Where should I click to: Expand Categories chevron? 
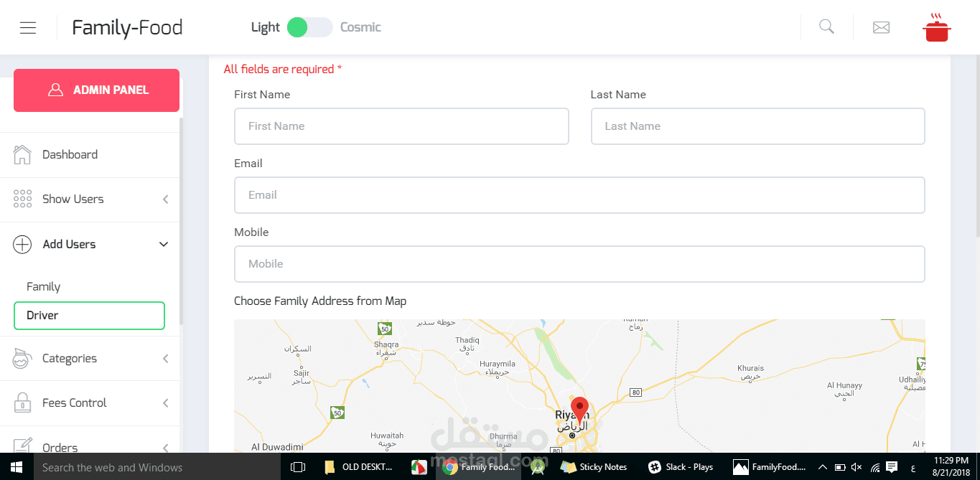point(165,359)
